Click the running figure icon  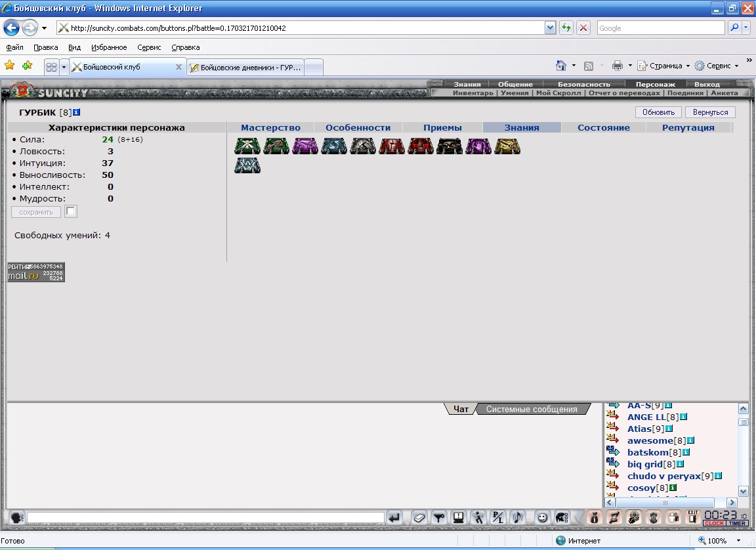478,518
